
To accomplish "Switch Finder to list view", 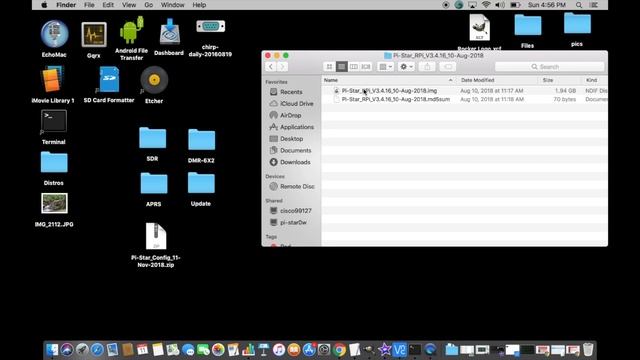I will coord(342,67).
